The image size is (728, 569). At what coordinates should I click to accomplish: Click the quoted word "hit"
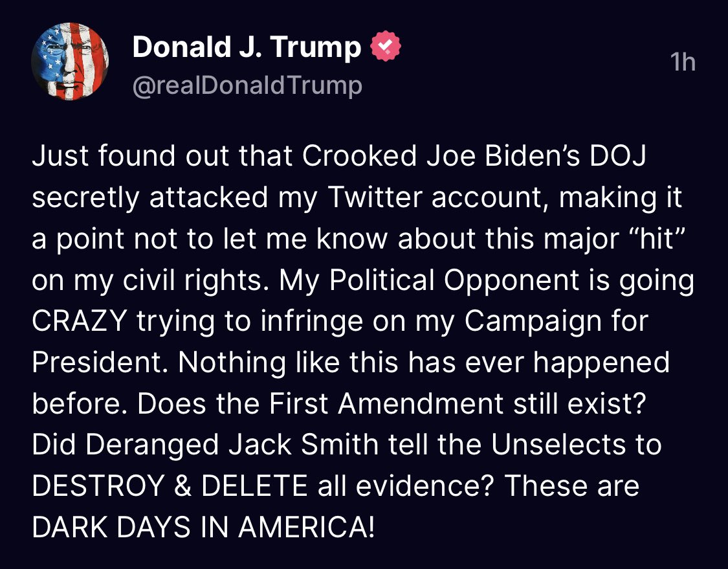point(656,238)
